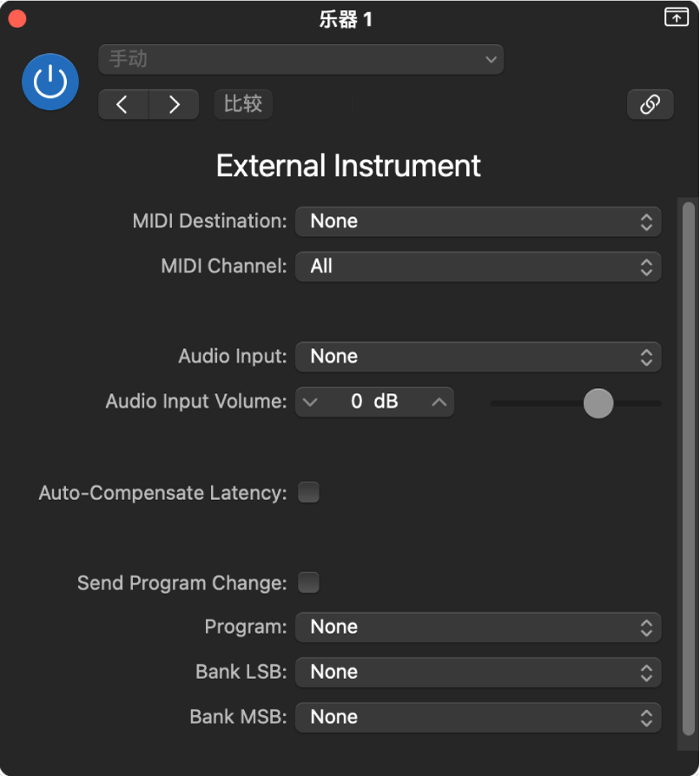Open the Bank LSB dropdown
Image resolution: width=700 pixels, height=776 pixels.
(x=479, y=673)
